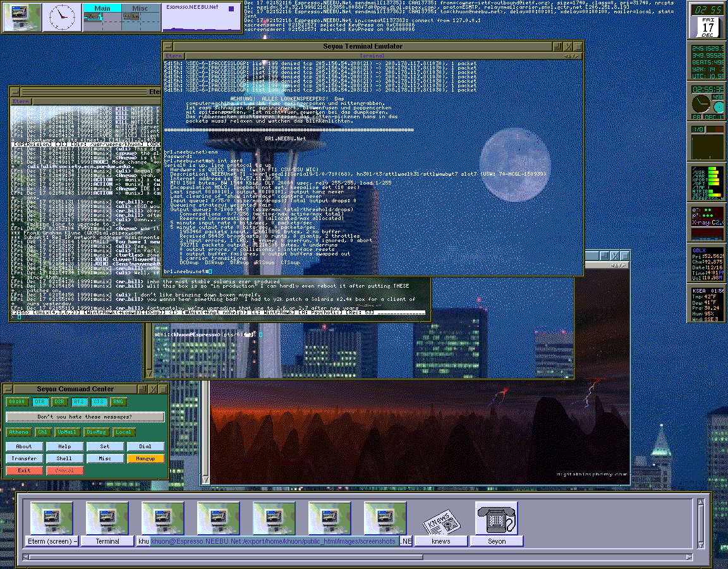Click the 00:00 timer in Seyon Command Center
The height and width of the screenshot is (569, 728).
[x=16, y=402]
